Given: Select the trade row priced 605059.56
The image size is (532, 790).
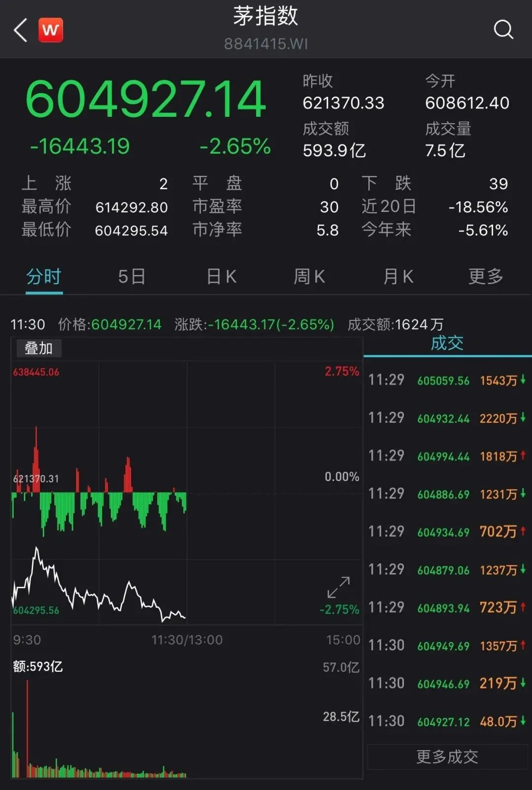Looking at the screenshot, I should pyautogui.click(x=447, y=380).
